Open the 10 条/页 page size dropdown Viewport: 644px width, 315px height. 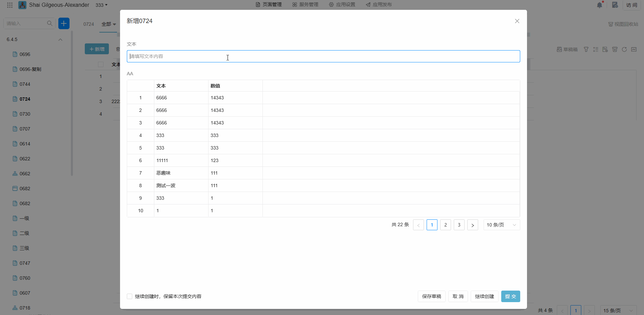click(501, 225)
